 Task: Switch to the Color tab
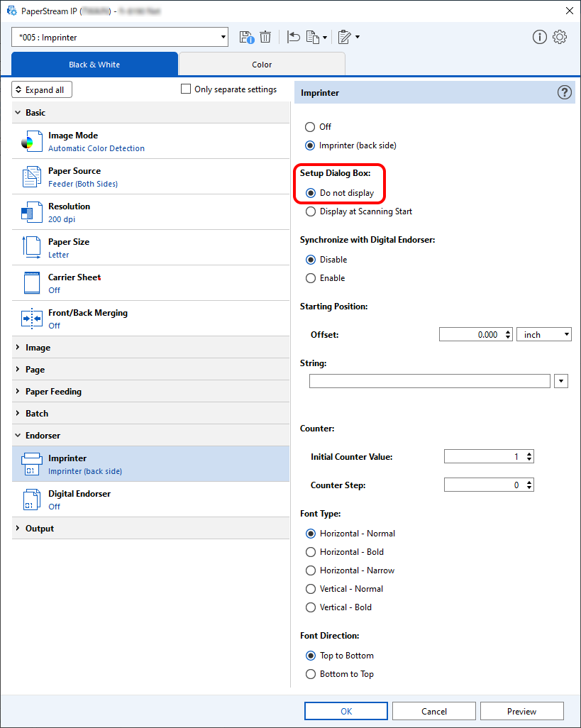(x=262, y=64)
